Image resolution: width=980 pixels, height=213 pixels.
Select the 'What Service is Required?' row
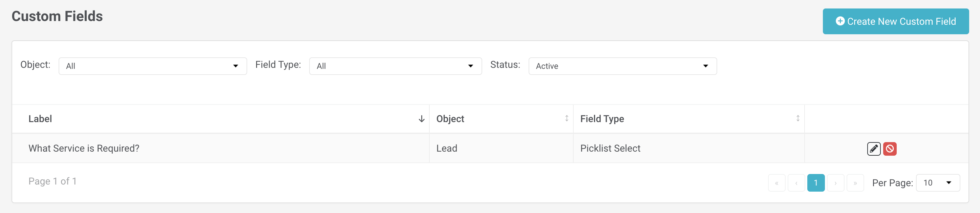click(x=84, y=148)
